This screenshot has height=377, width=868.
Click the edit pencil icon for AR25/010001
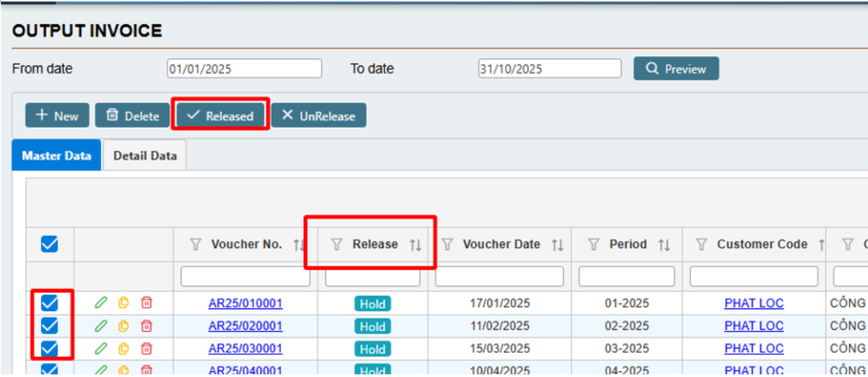point(101,302)
